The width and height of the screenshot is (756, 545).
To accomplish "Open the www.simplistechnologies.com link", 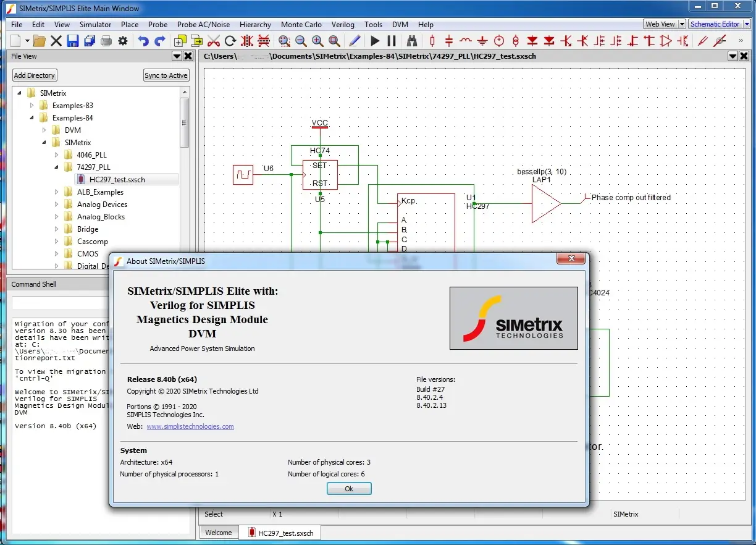I will [190, 426].
